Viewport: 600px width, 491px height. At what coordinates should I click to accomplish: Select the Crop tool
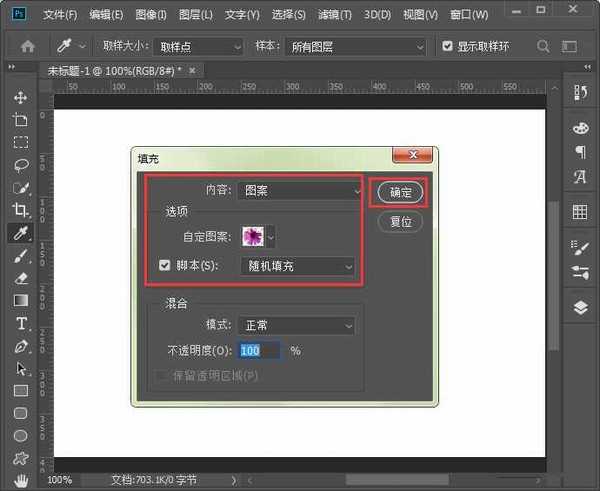pos(20,210)
